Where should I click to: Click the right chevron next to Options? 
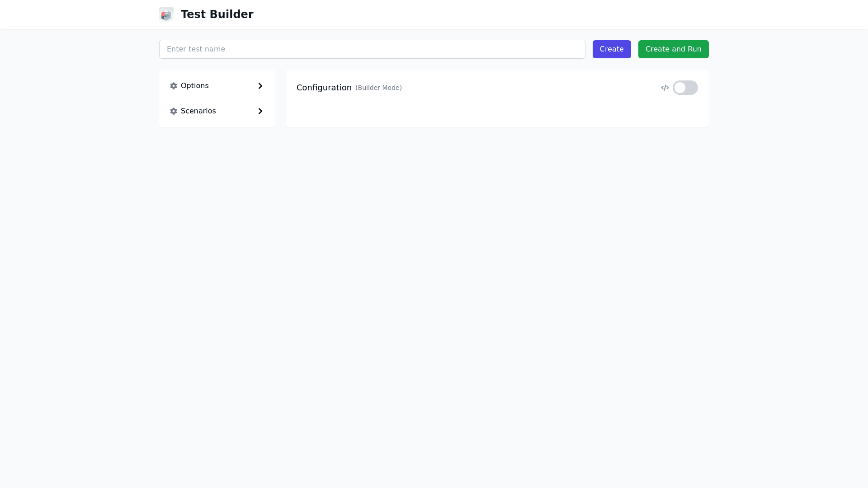click(x=260, y=86)
